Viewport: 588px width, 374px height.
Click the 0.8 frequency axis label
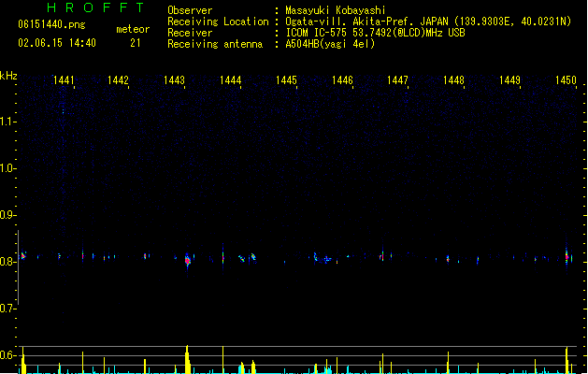point(7,262)
